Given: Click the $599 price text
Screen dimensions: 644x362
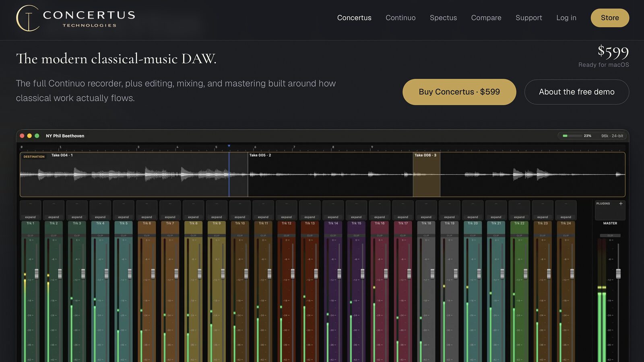Looking at the screenshot, I should click(x=613, y=51).
